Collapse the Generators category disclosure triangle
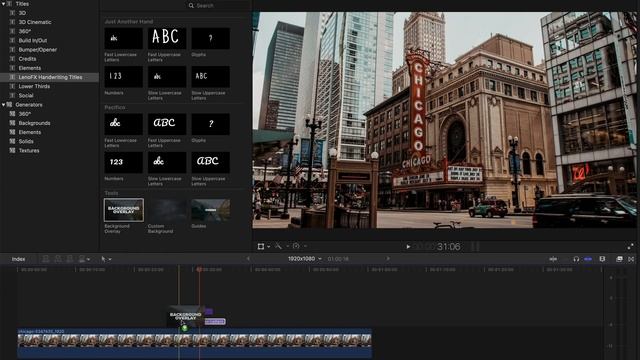 tap(3, 105)
